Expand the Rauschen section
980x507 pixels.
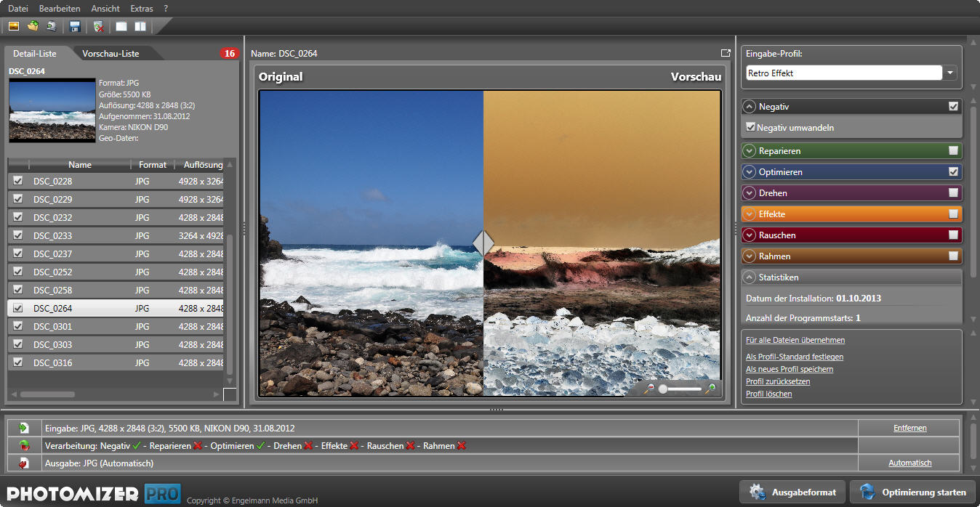pos(749,235)
